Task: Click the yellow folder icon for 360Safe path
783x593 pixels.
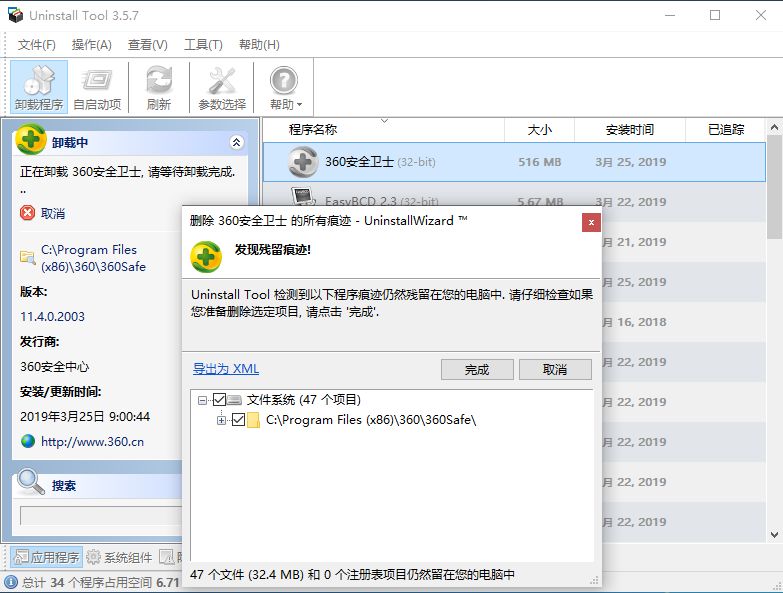Action: tap(253, 420)
